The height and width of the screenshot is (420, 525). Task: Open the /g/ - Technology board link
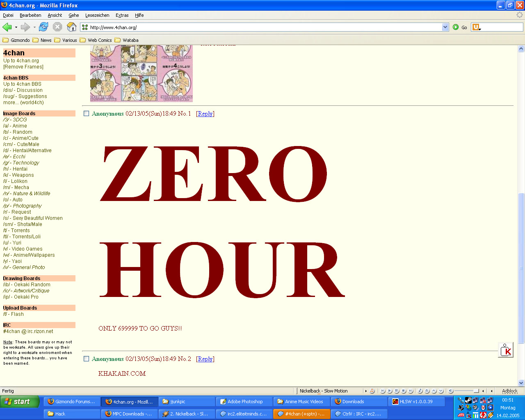point(21,163)
